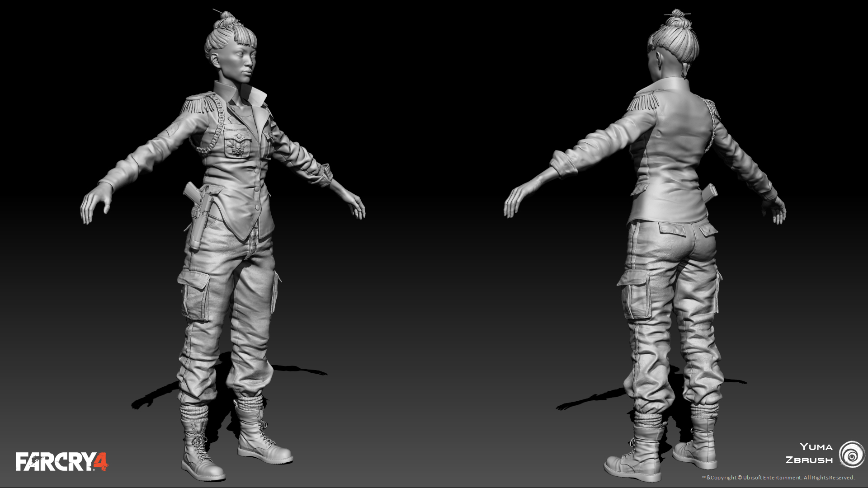Screen dimensions: 868x488
Task: Click the Ubisoft swirl logo
Action: pyautogui.click(x=851, y=454)
